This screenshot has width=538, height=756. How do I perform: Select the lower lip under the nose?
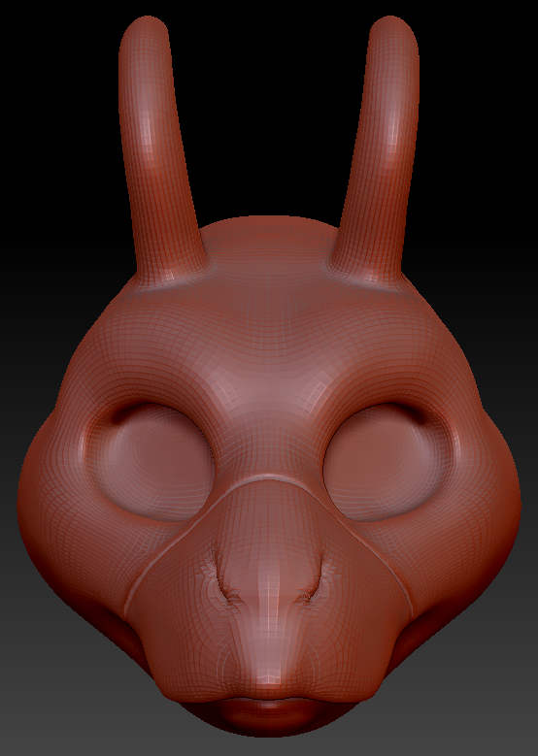[x=268, y=713]
